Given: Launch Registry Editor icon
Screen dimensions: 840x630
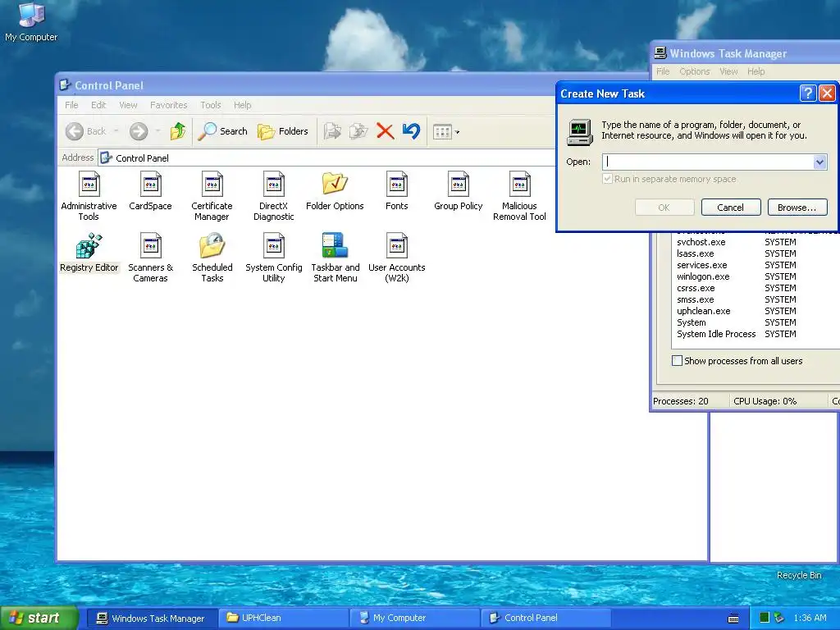Looking at the screenshot, I should pyautogui.click(x=89, y=253).
